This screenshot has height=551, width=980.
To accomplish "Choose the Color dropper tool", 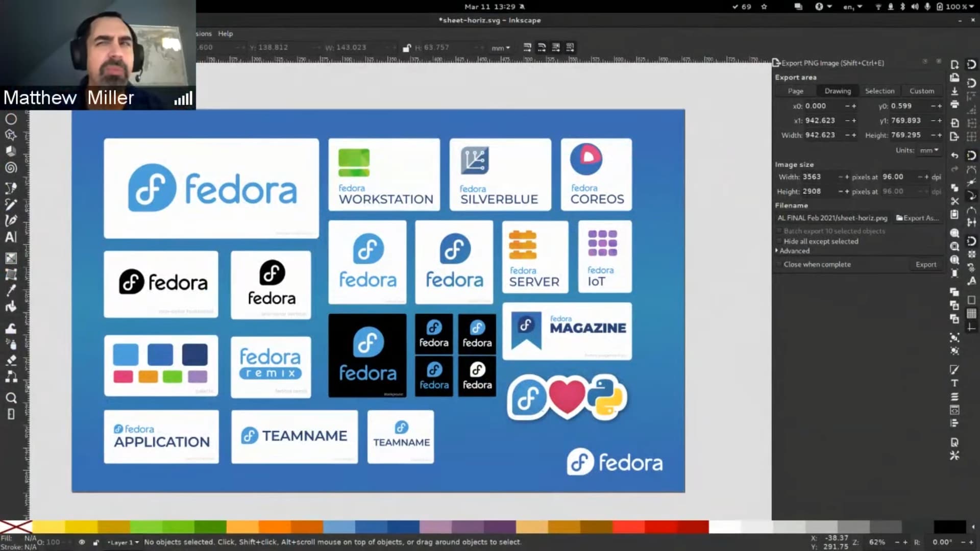I will [11, 290].
